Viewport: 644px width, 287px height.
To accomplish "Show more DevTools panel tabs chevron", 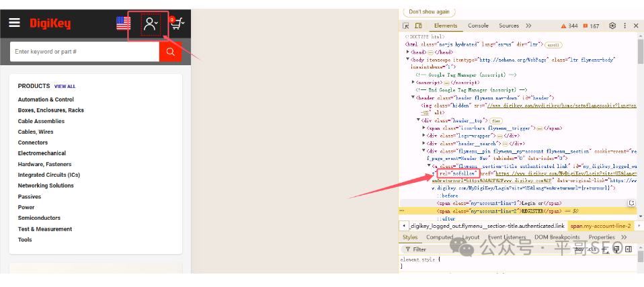I will (x=529, y=26).
